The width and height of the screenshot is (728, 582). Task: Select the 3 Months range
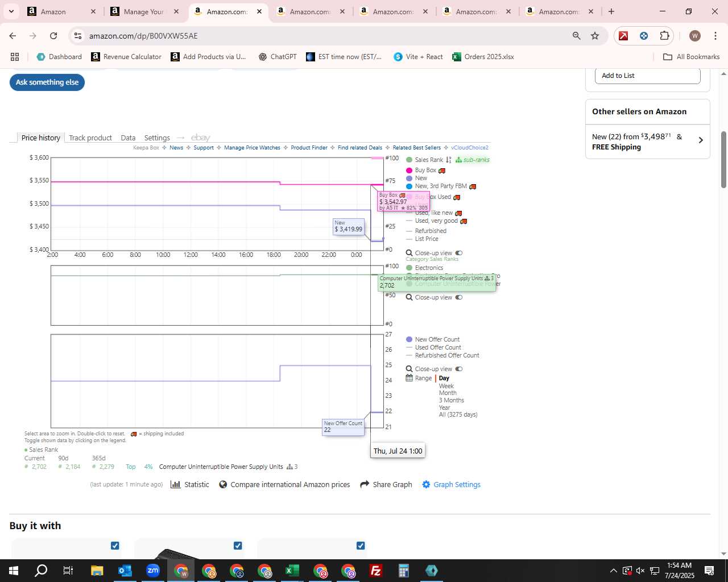click(452, 400)
